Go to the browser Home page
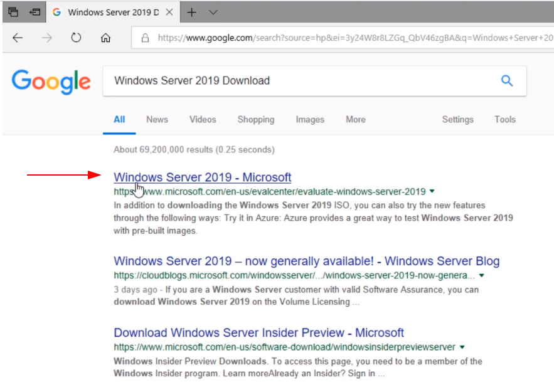Viewport: 554px width, 392px height. click(105, 38)
